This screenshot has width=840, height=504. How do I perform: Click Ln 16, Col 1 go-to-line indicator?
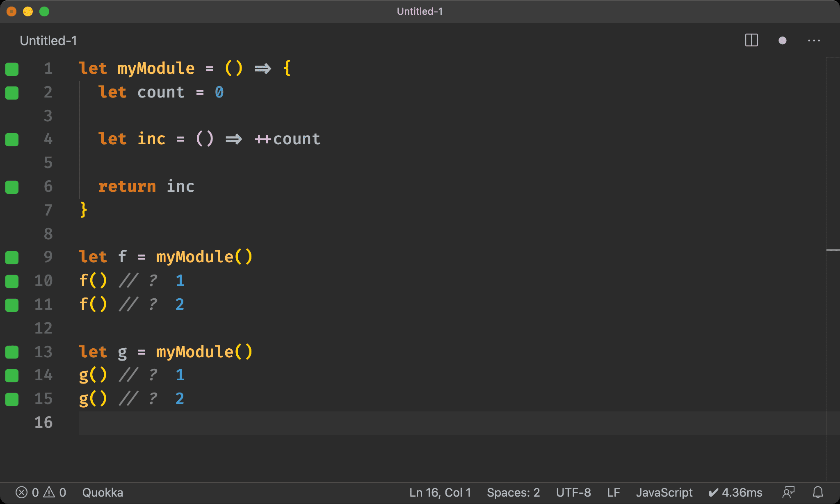[440, 492]
